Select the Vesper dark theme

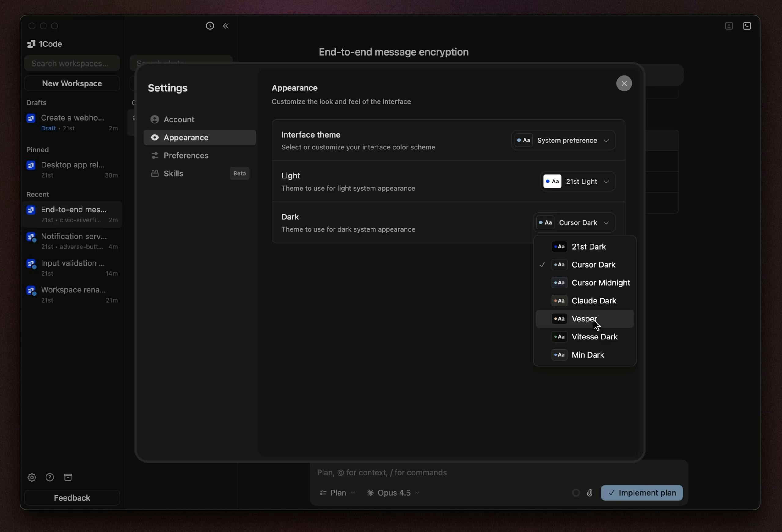click(584, 319)
